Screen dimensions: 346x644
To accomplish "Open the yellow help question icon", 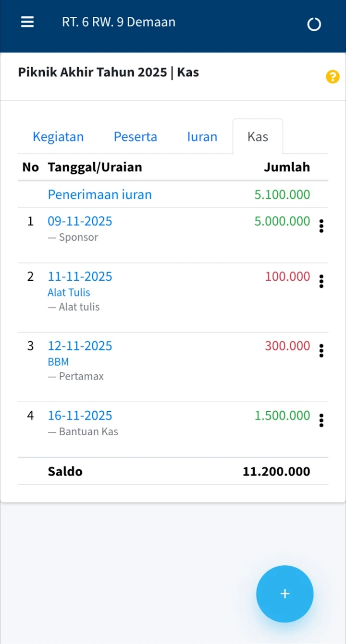I will click(332, 77).
